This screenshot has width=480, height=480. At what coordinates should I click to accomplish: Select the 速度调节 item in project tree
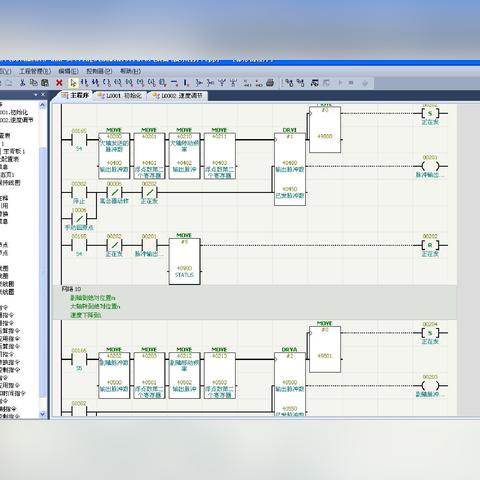click(x=17, y=120)
